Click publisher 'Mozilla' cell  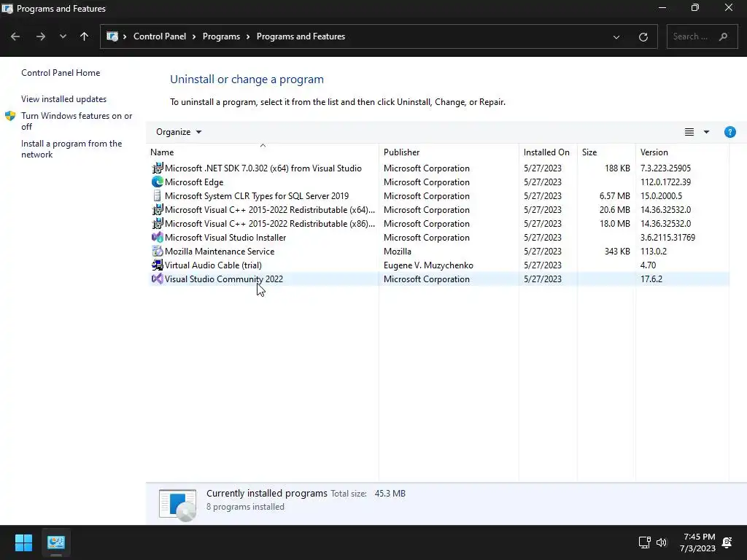pos(398,252)
